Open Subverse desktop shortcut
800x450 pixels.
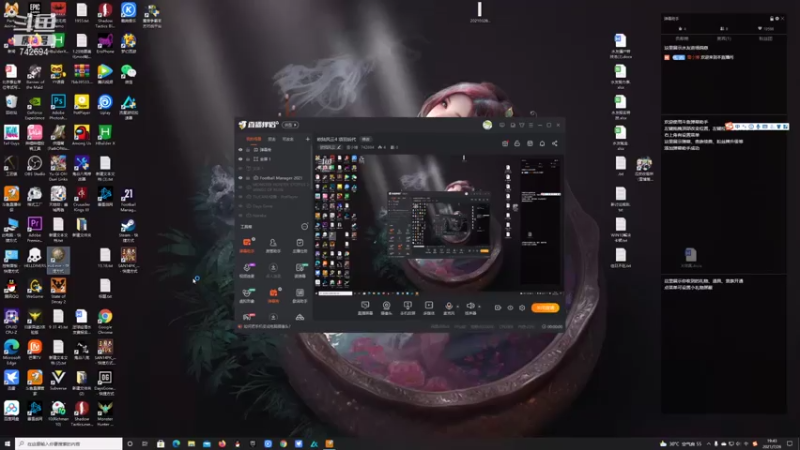click(x=58, y=380)
